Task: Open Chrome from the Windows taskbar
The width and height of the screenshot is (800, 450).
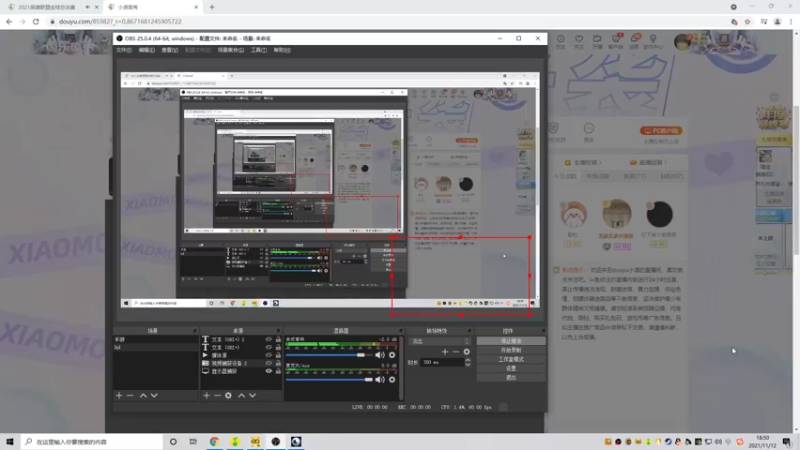Action: pyautogui.click(x=214, y=441)
